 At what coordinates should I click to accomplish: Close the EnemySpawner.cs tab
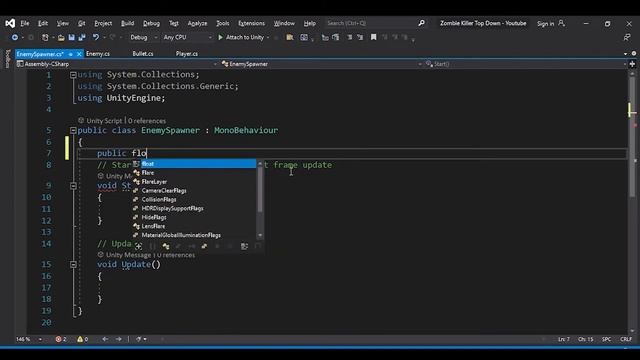pyautogui.click(x=79, y=54)
